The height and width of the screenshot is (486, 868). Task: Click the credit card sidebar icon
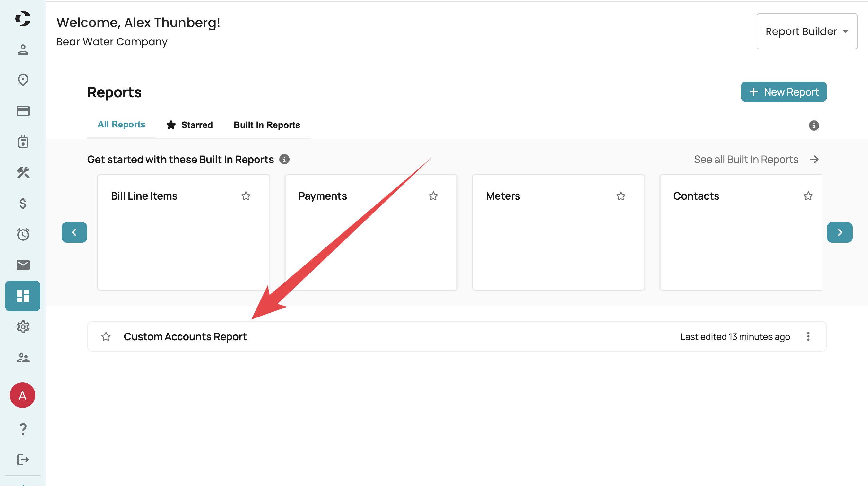click(x=23, y=111)
